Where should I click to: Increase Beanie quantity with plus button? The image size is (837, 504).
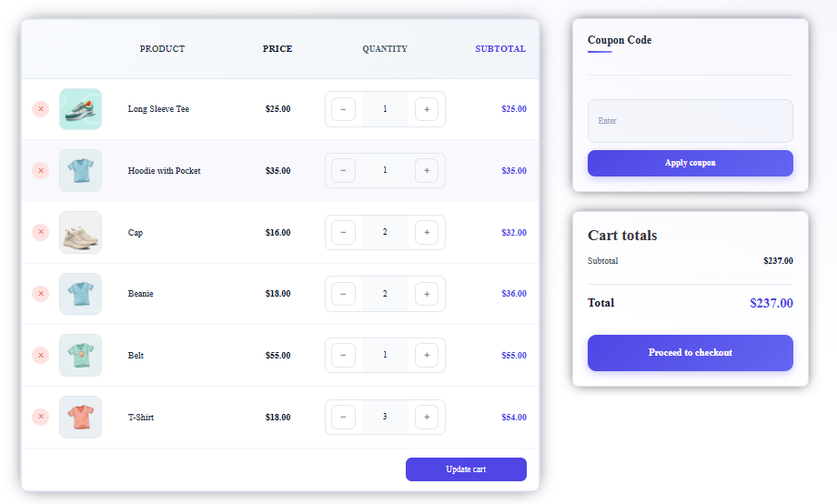coord(427,294)
